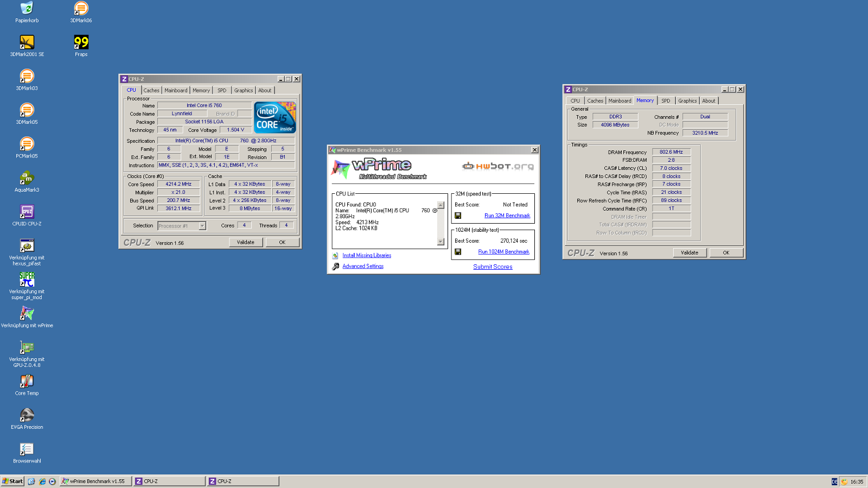Open Graphics tab in right CPU-Z window
Viewport: 868px width, 488px height.
coord(687,101)
